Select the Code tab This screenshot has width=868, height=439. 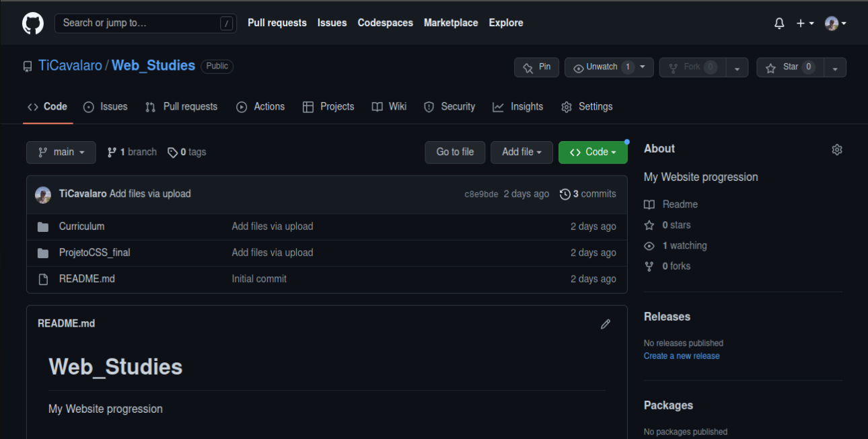coord(47,107)
